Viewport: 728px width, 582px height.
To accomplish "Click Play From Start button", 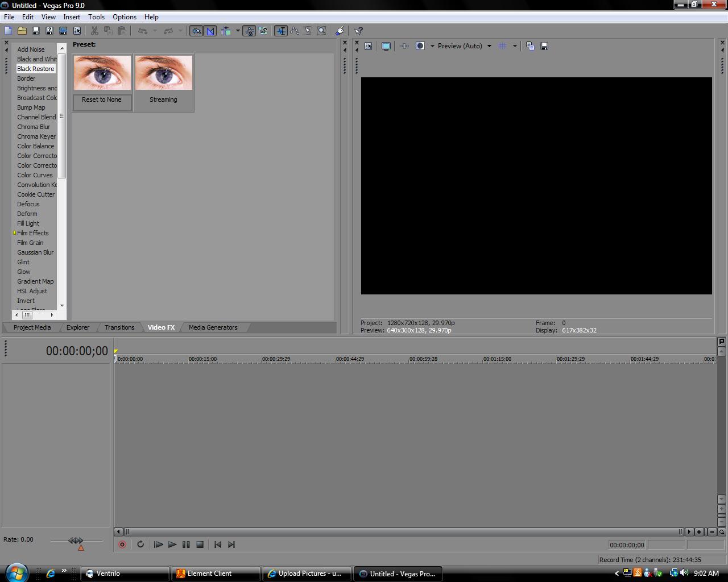I will [159, 544].
